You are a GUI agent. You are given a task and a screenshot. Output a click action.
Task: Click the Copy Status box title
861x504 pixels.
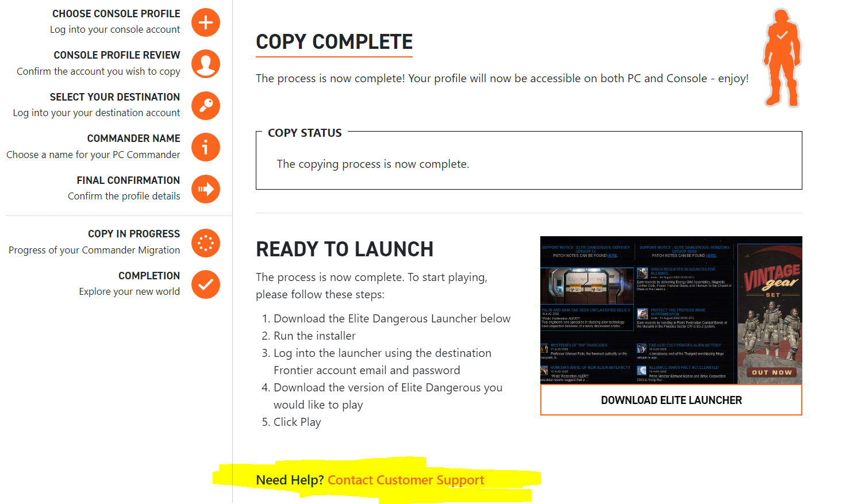point(305,133)
